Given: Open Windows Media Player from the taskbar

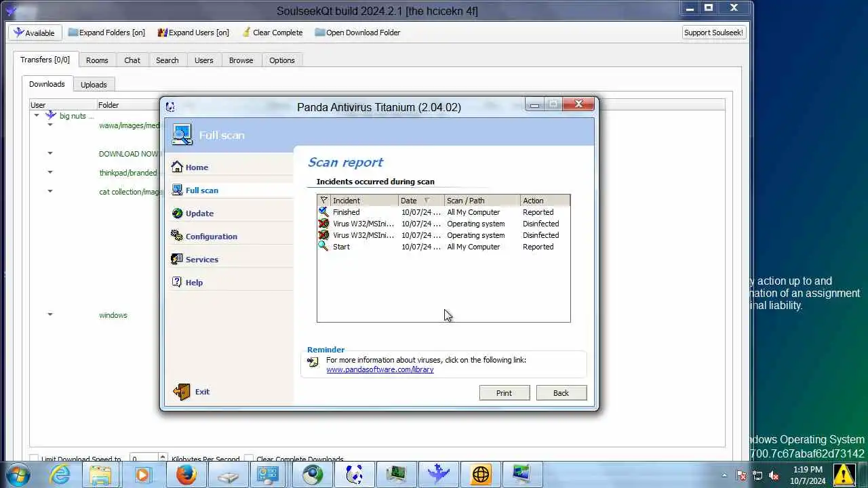Looking at the screenshot, I should coord(142,474).
